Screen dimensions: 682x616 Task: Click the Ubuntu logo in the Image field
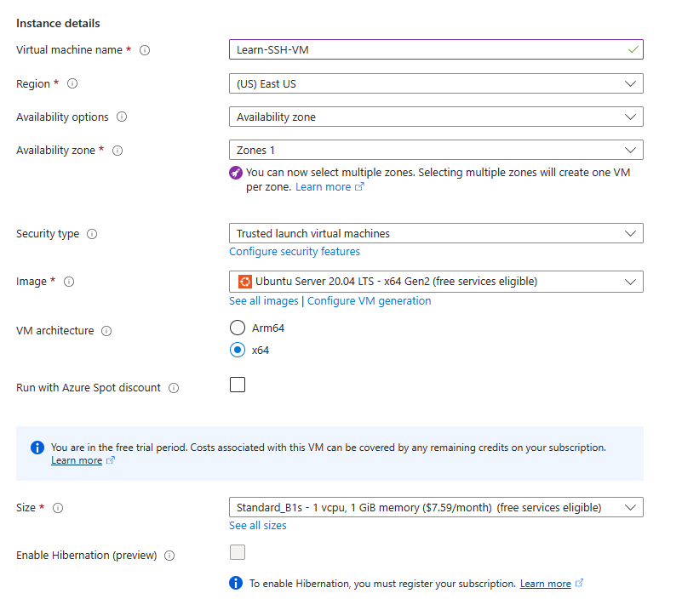click(x=243, y=282)
